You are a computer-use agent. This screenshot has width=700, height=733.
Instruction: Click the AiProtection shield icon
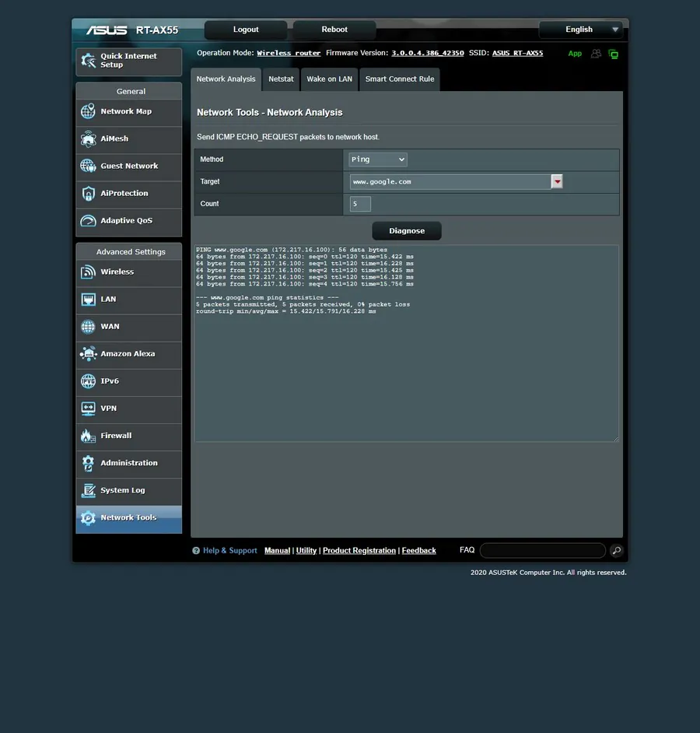coord(88,194)
